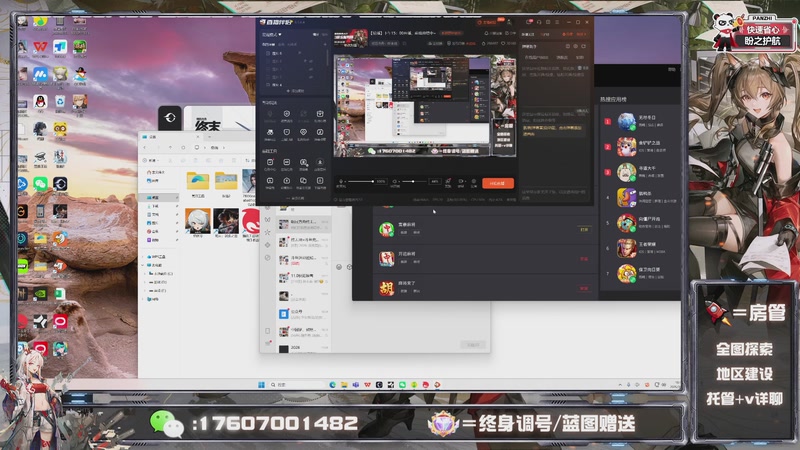The width and height of the screenshot is (800, 450).
Task: Click Add material below the source list
Action: click(x=295, y=91)
